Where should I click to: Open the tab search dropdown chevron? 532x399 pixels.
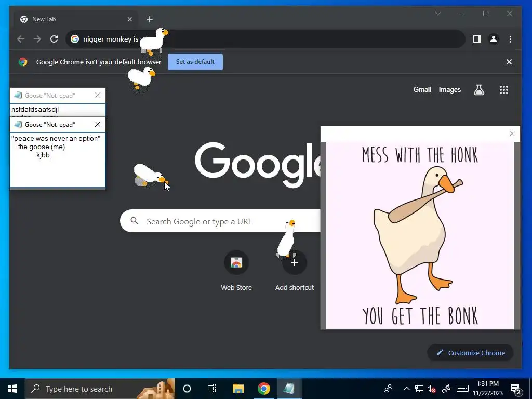438,14
